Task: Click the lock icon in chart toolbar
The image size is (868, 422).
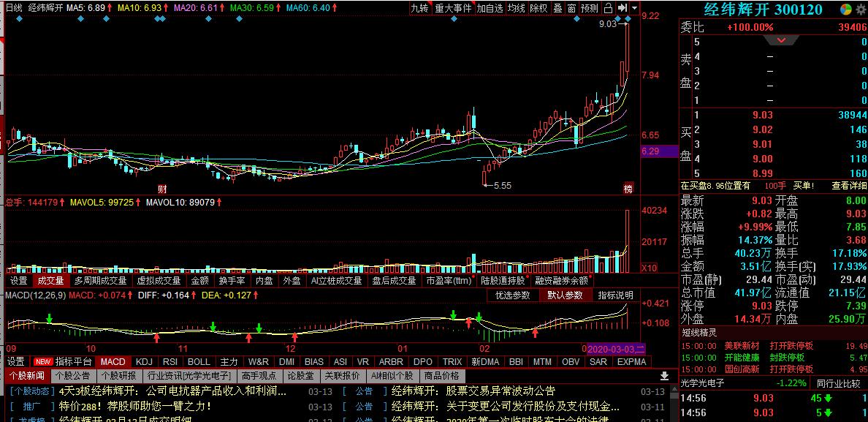Action: pyautogui.click(x=609, y=8)
